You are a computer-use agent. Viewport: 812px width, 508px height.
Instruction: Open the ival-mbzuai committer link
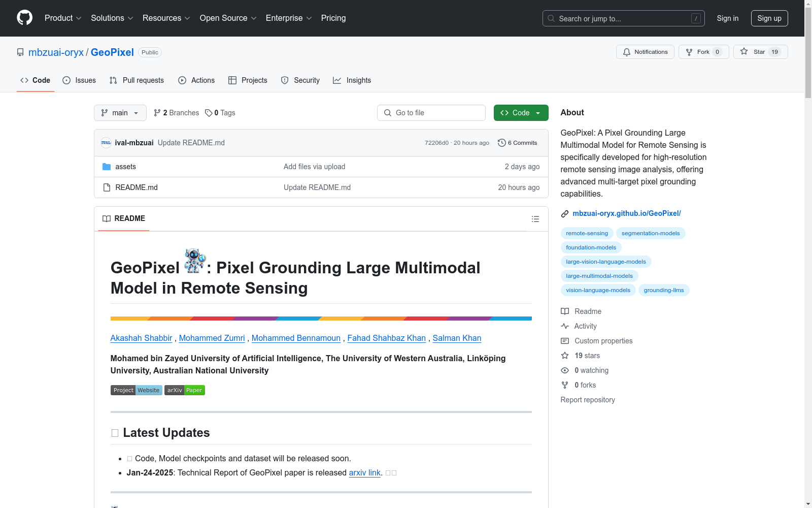click(x=134, y=143)
